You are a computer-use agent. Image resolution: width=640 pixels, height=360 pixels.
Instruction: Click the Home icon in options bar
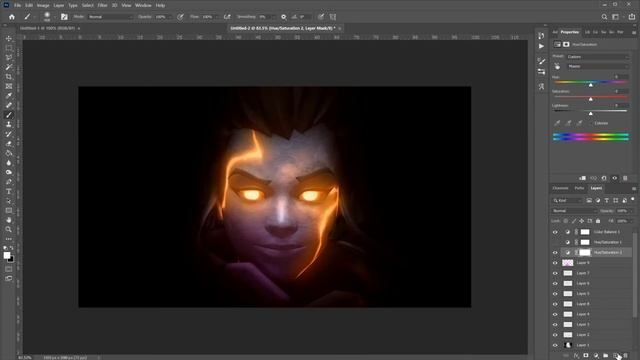pyautogui.click(x=11, y=17)
